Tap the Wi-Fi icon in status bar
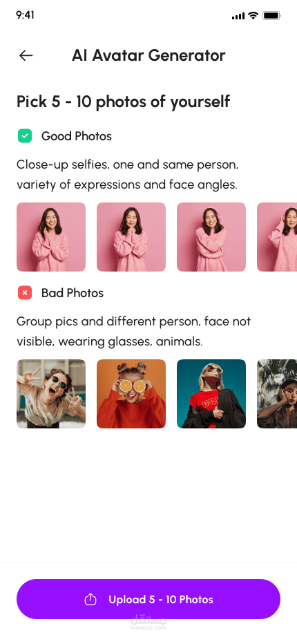This screenshot has width=297, height=644. [253, 16]
